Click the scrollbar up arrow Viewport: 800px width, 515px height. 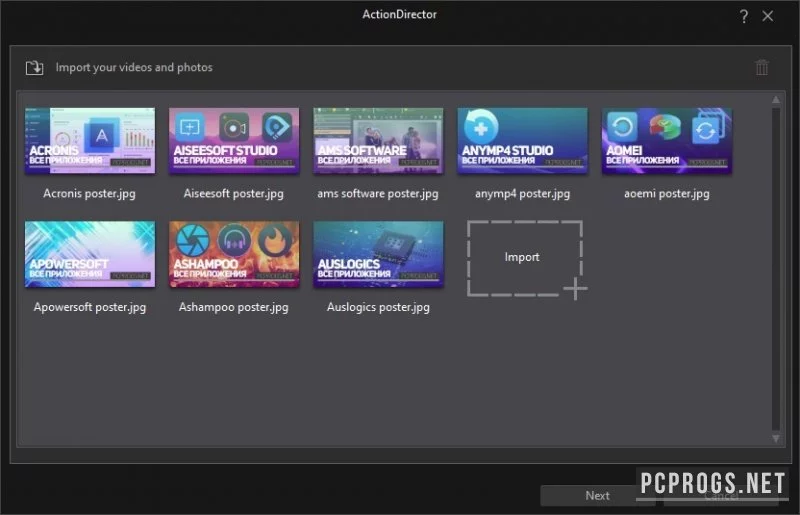tap(776, 100)
